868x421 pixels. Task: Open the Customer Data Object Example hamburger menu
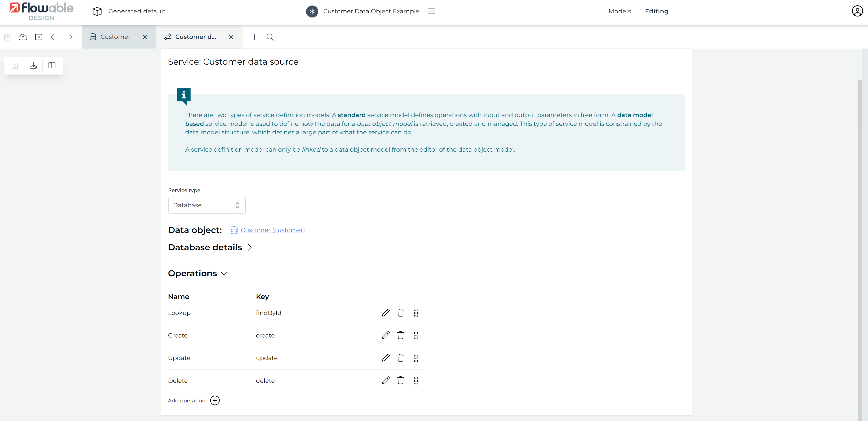431,11
